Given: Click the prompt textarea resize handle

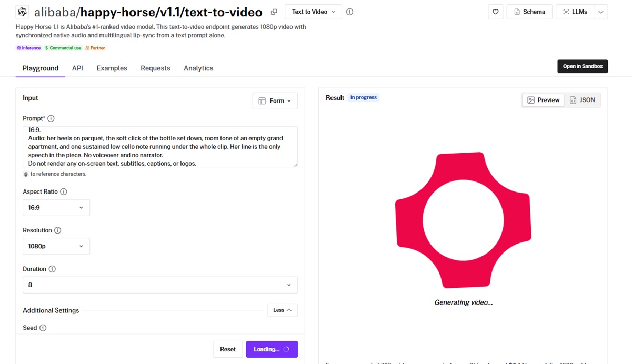Looking at the screenshot, I should [x=295, y=165].
